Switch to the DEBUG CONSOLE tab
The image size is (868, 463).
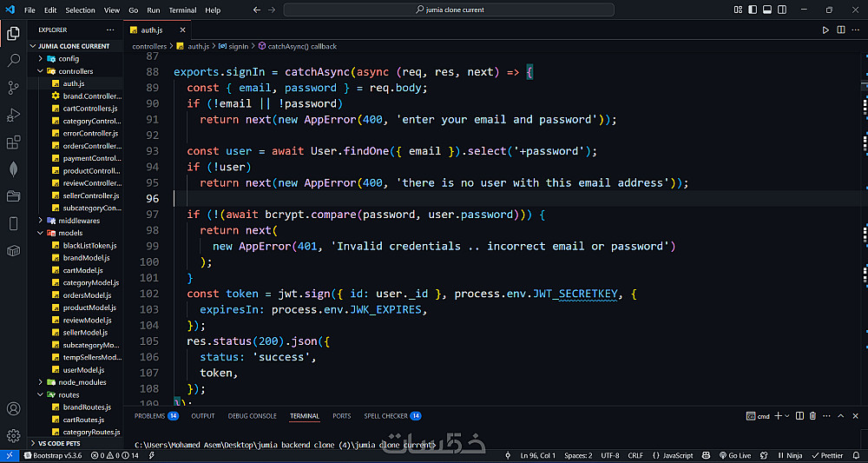252,416
